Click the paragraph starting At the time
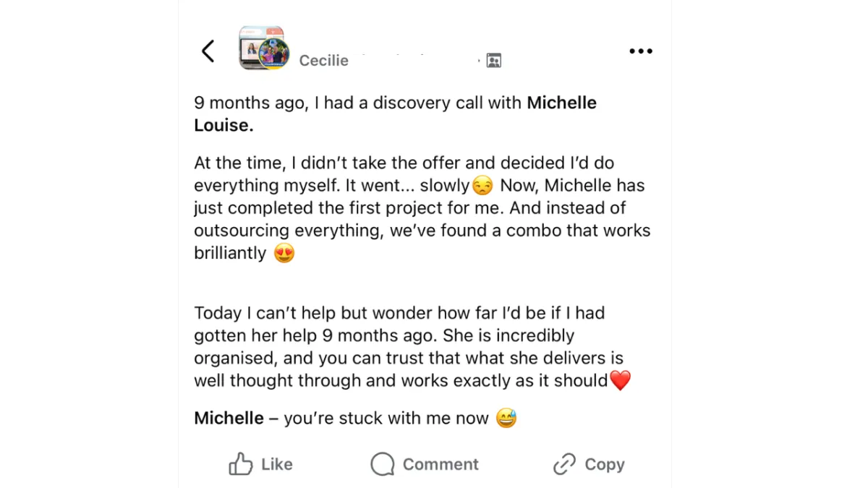Screen dimensions: 868x488 pyautogui.click(x=420, y=208)
